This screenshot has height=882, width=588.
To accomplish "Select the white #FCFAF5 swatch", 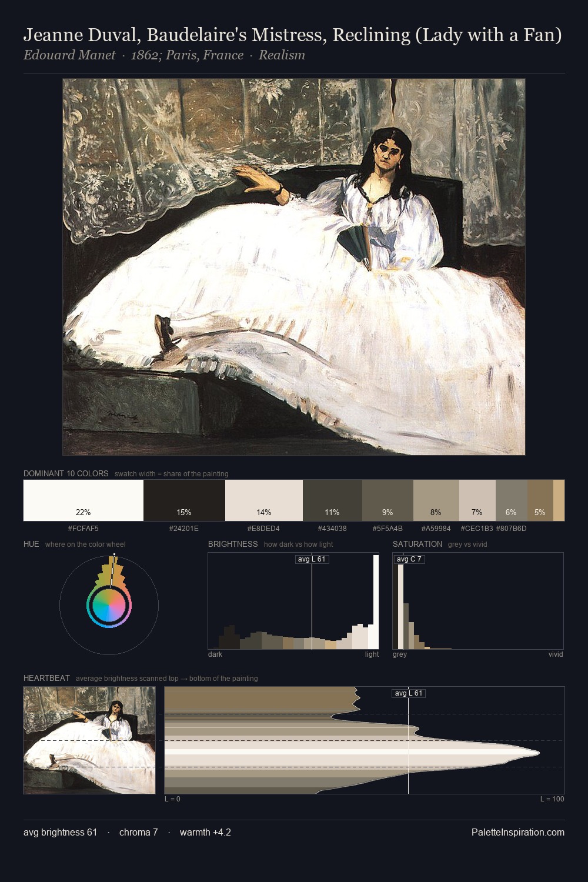I will [83, 500].
